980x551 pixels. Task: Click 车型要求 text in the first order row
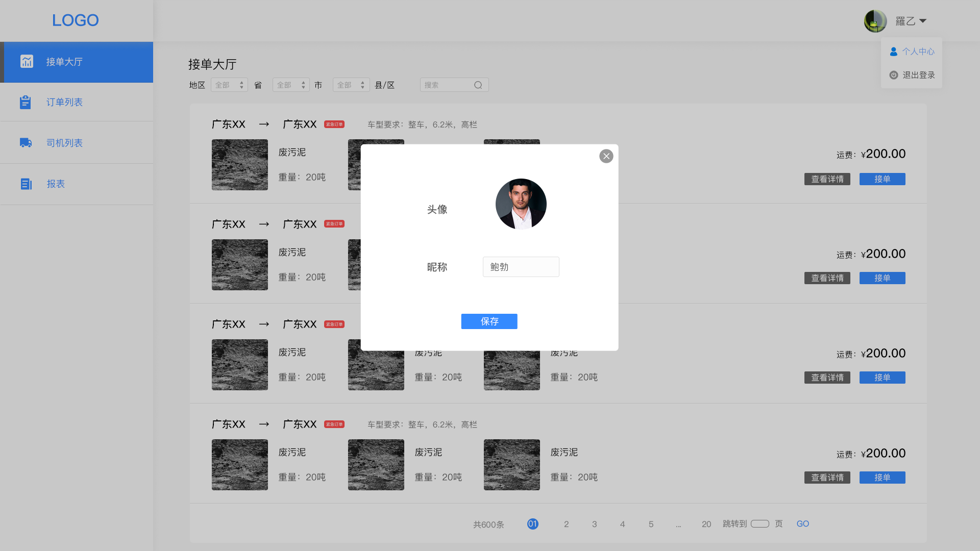[x=422, y=124]
